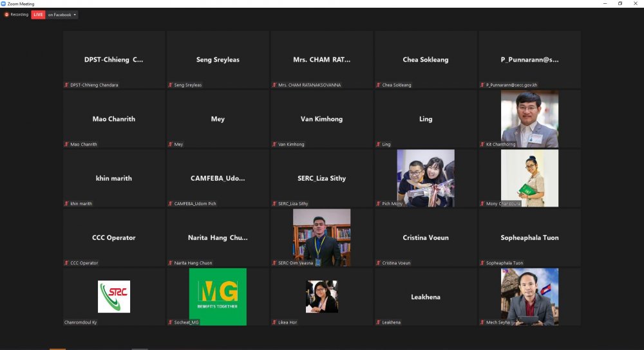
Task: Select the muted microphone icon beside Mao Chanrith
Action: click(x=66, y=144)
